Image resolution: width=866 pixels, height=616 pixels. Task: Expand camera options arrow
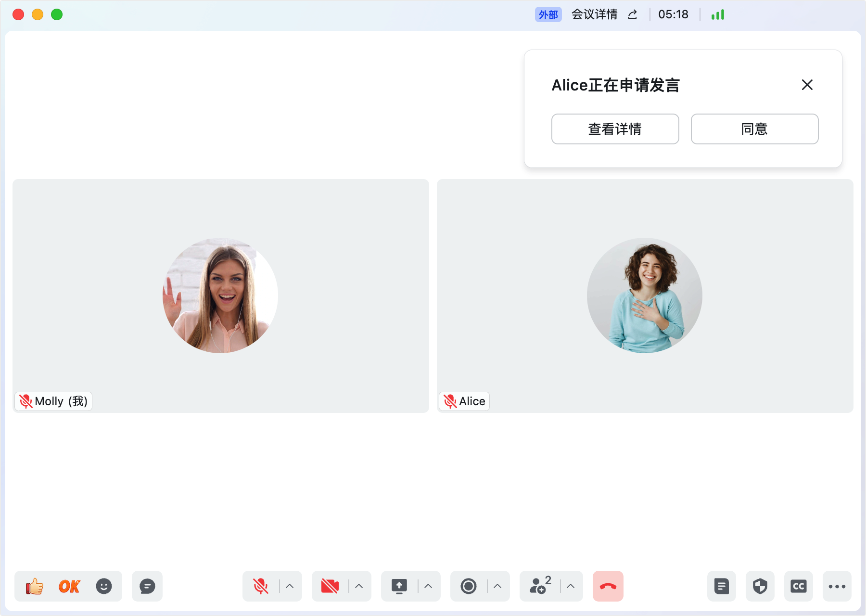(359, 586)
